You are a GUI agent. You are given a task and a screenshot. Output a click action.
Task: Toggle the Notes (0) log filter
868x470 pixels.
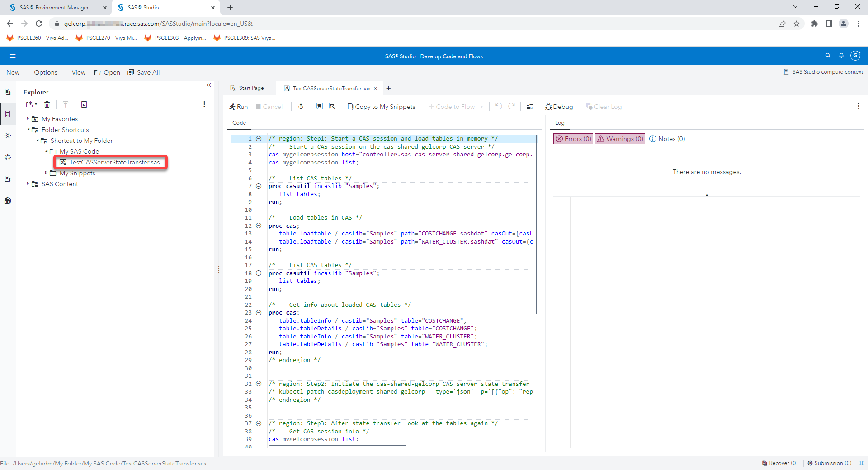[x=667, y=139]
